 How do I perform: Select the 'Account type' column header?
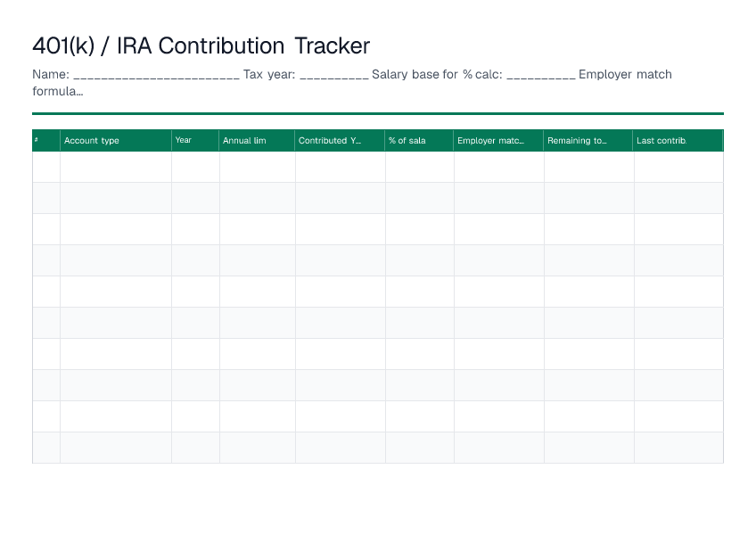click(116, 140)
